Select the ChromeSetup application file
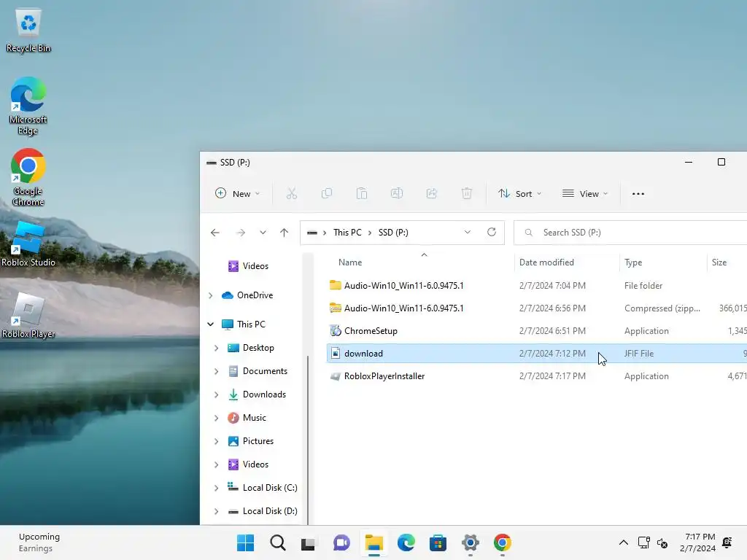This screenshot has height=560, width=747. click(x=537, y=331)
